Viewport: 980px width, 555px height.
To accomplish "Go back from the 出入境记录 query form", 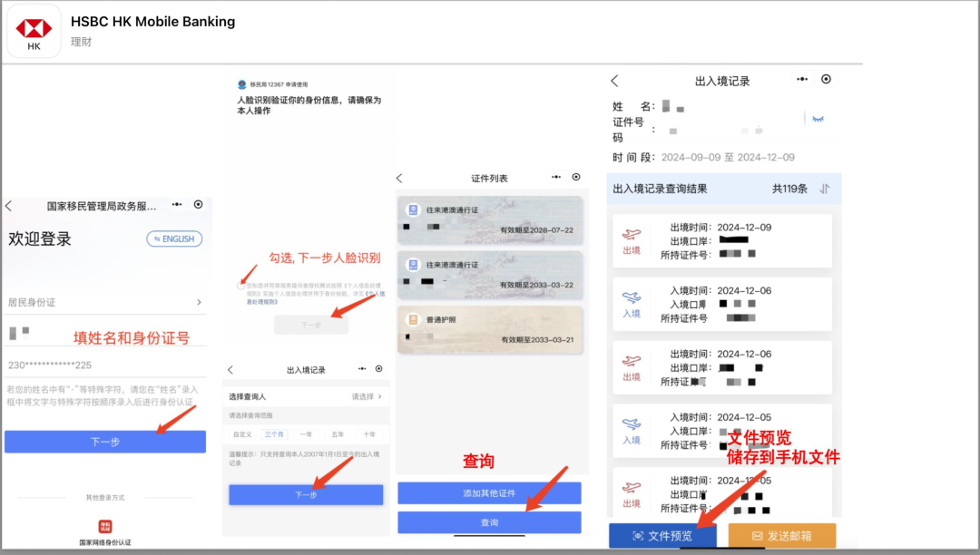I will point(230,370).
